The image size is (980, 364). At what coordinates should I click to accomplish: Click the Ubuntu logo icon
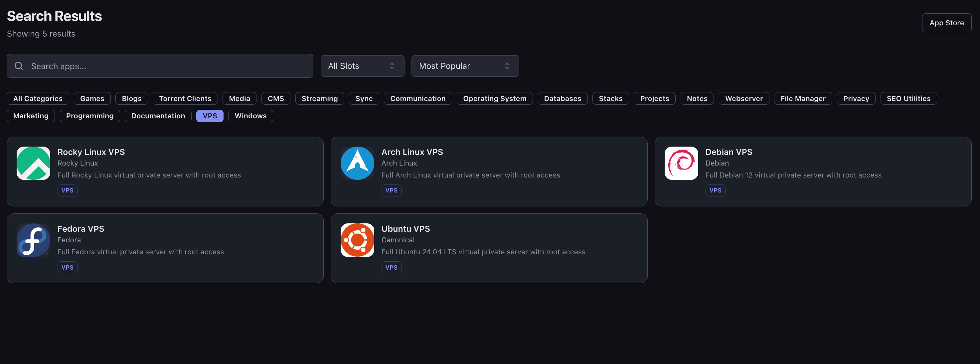[x=357, y=240]
